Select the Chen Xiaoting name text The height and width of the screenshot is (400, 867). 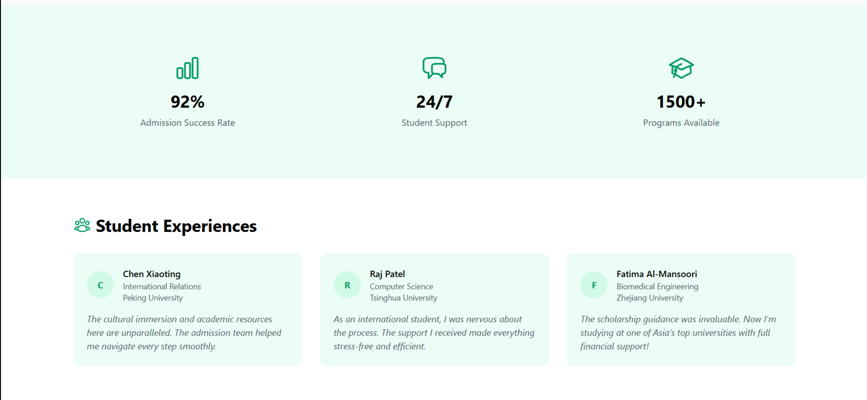(152, 274)
